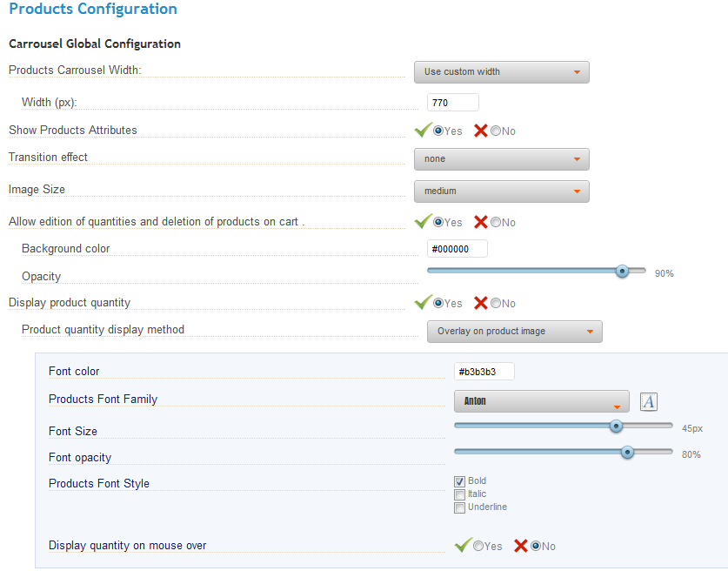Screen dimensions: 728x571
Task: Click the Width (px) input field
Action: point(453,103)
